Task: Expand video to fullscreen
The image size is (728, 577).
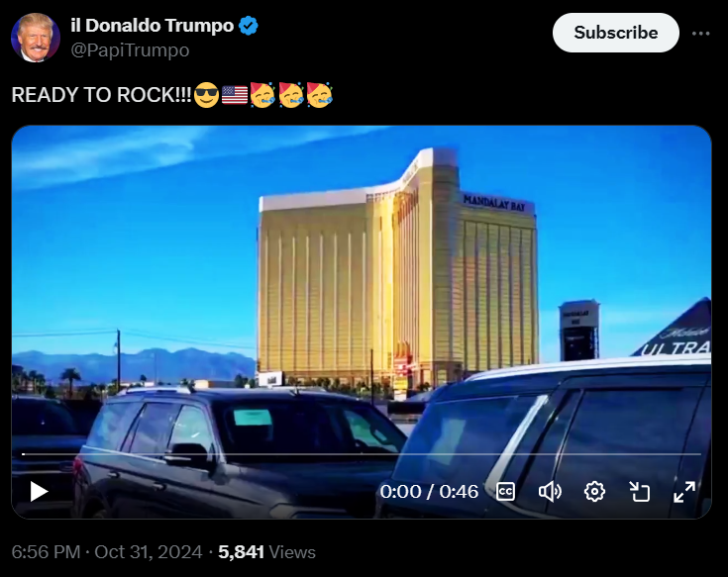Action: coord(684,492)
